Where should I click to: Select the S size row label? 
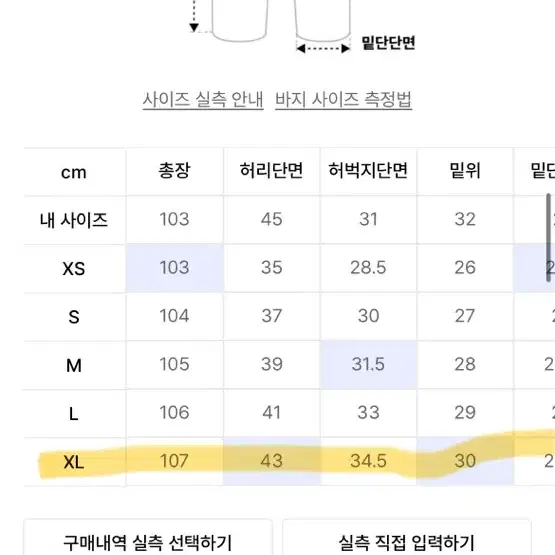click(x=74, y=317)
